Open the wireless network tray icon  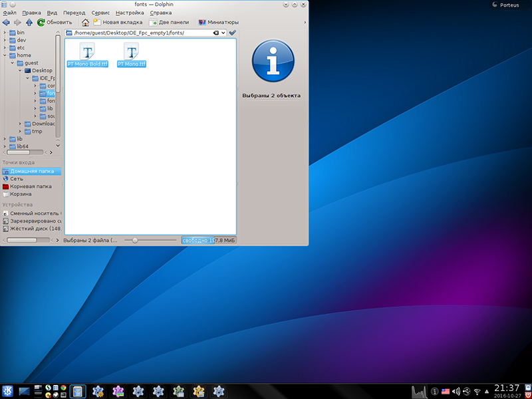click(x=477, y=392)
